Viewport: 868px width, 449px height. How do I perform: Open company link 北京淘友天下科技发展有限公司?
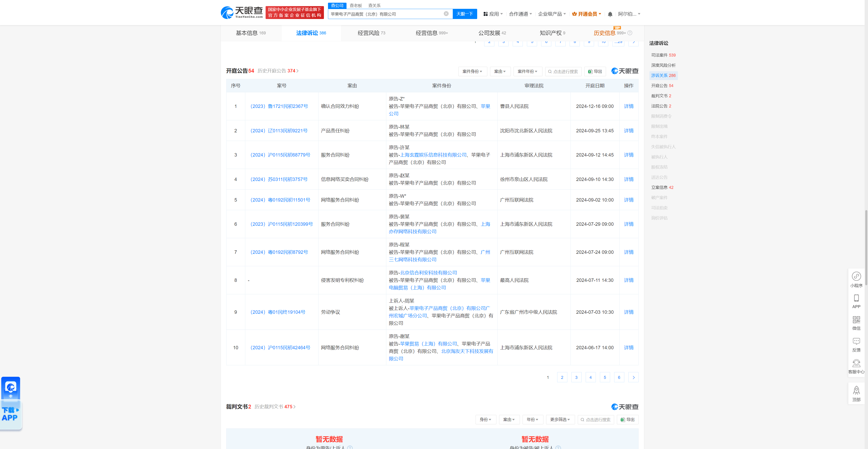click(441, 355)
